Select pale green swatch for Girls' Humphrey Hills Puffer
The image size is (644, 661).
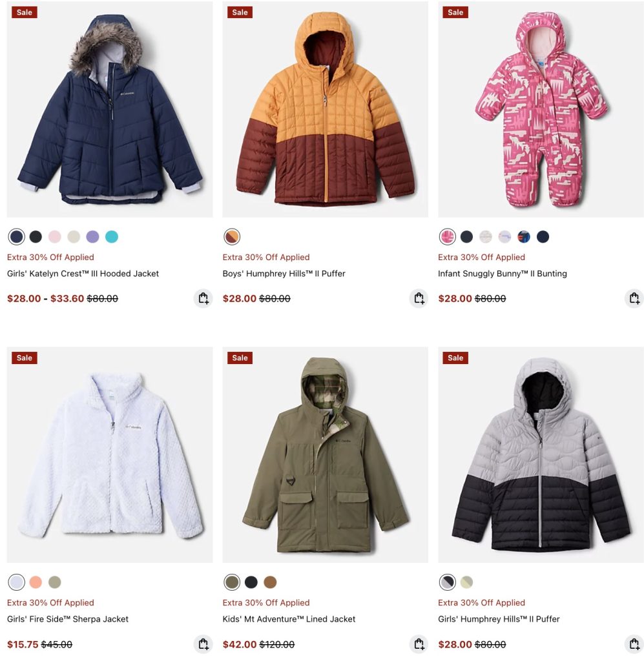pos(467,582)
